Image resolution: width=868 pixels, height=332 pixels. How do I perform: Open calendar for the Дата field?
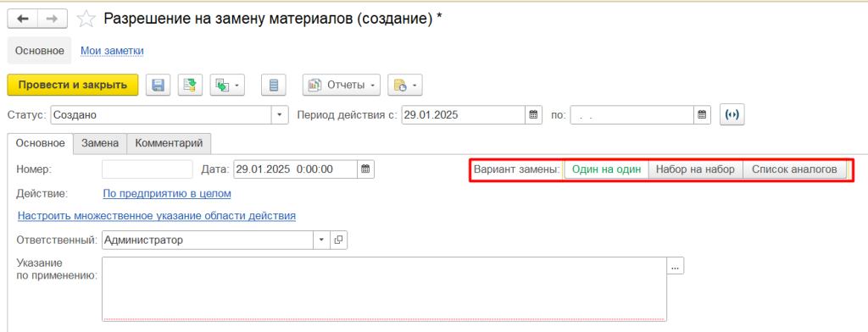(365, 169)
